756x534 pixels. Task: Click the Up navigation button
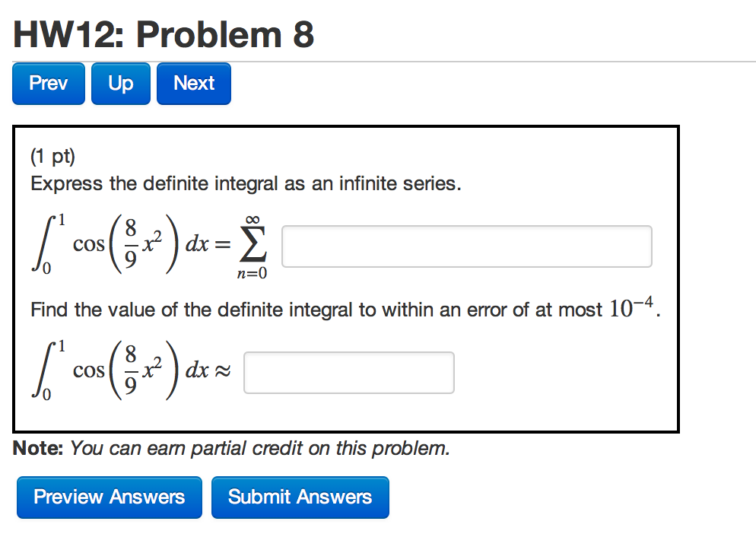click(x=120, y=83)
